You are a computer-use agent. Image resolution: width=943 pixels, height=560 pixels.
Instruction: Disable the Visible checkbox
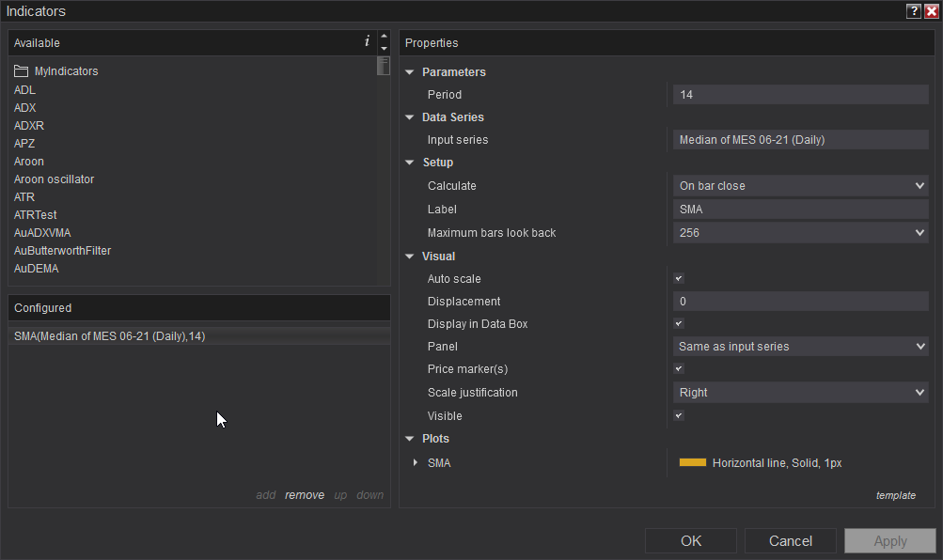pyautogui.click(x=679, y=415)
